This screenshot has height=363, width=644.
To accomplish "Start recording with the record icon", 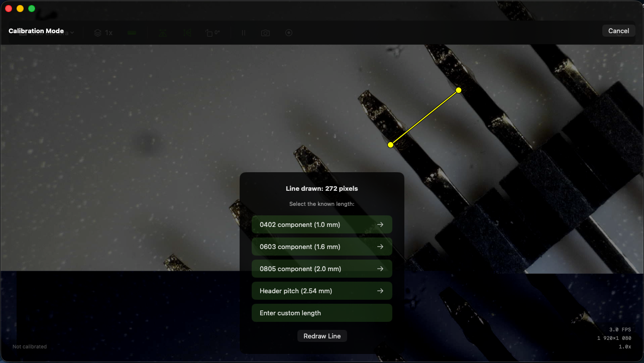I will click(289, 33).
